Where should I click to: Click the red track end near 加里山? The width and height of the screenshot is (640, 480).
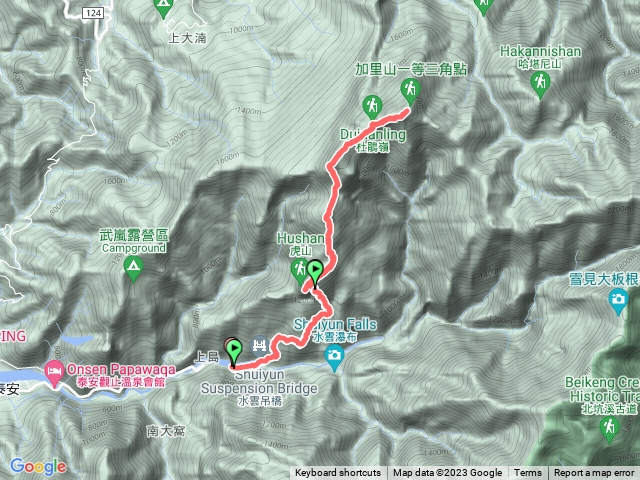click(x=405, y=111)
